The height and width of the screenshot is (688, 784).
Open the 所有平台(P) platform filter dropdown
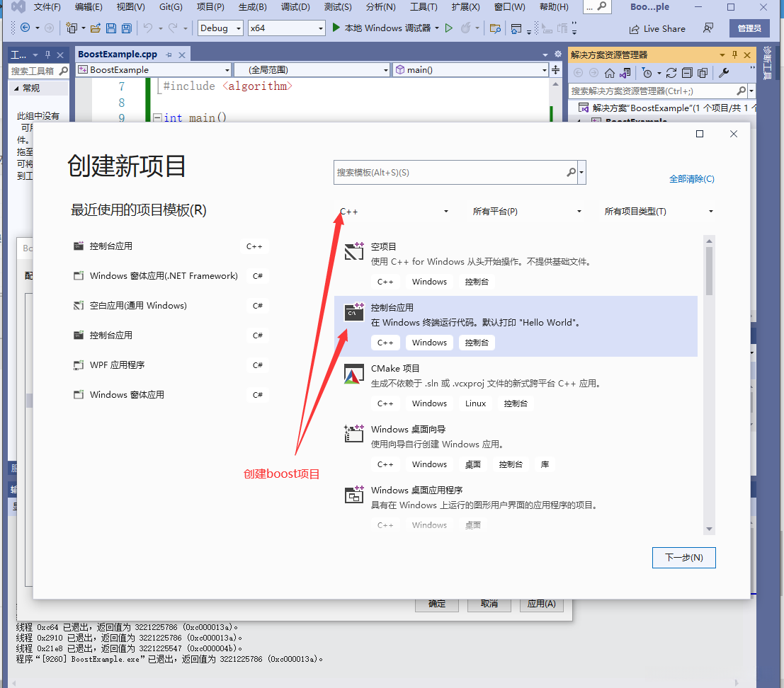click(x=527, y=212)
